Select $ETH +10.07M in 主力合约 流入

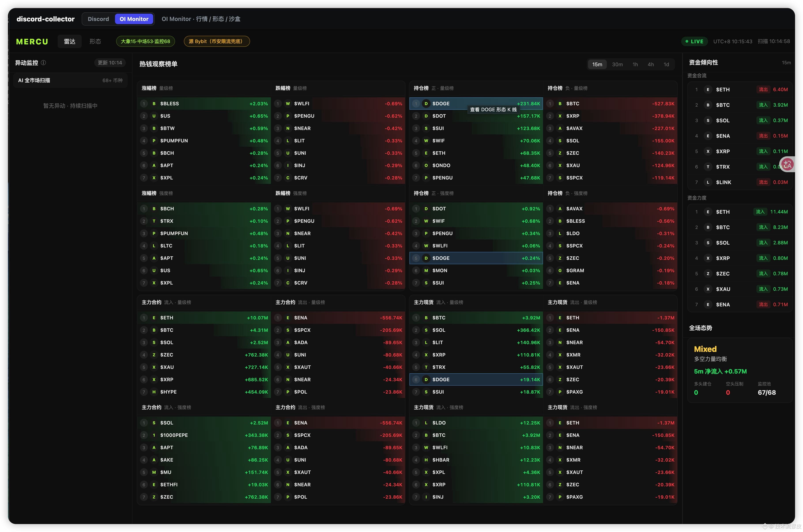tap(204, 318)
